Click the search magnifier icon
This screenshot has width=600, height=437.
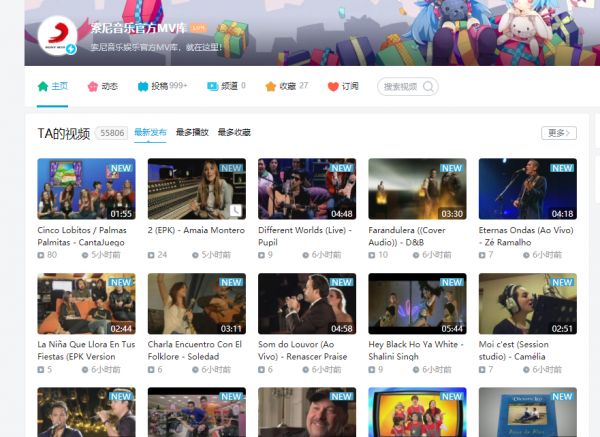coord(428,87)
